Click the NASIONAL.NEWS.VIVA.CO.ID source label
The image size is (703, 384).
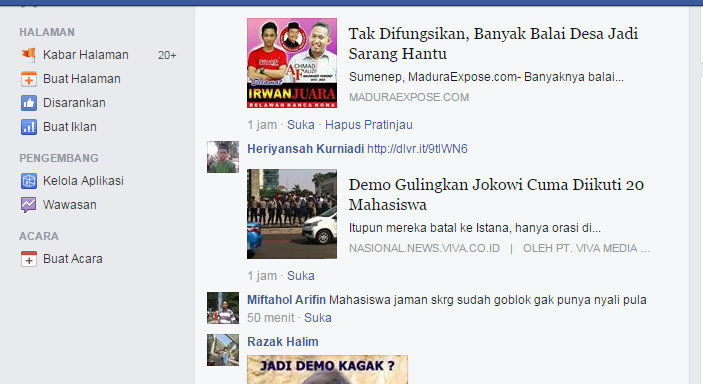[x=424, y=249]
